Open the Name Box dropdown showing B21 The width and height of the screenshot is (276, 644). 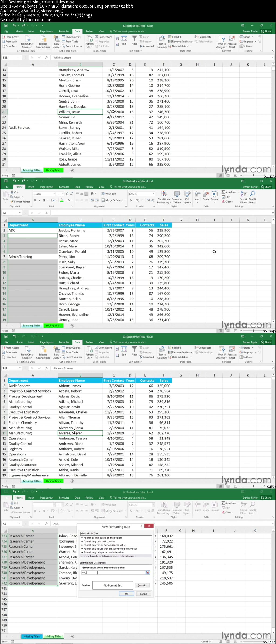pos(20,57)
